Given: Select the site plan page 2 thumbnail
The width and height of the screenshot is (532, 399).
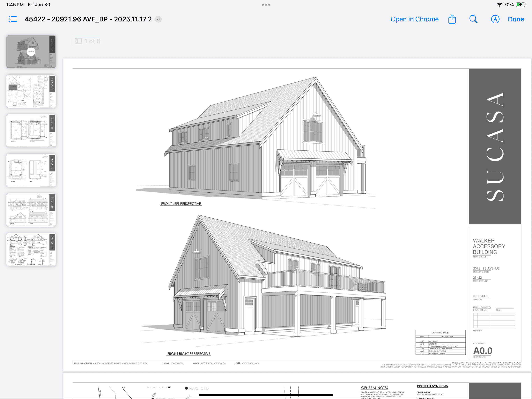Looking at the screenshot, I should coord(31,91).
